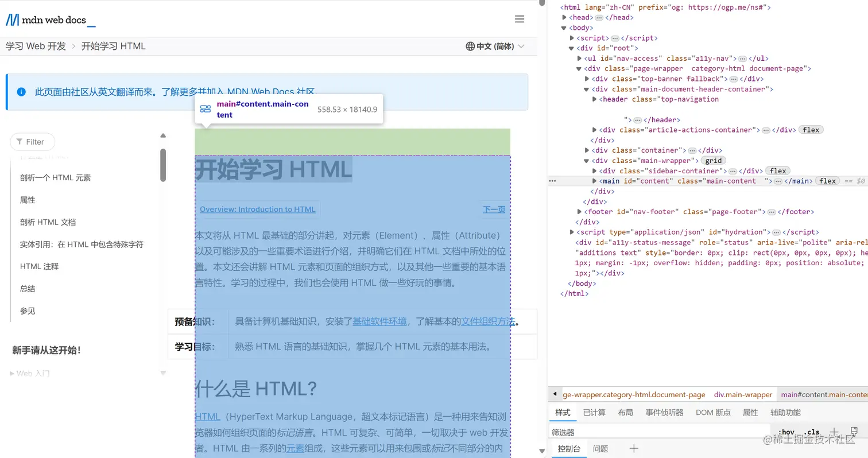Image resolution: width=868 pixels, height=458 pixels.
Task: Open the 实体引用 sidebar link
Action: pos(82,244)
